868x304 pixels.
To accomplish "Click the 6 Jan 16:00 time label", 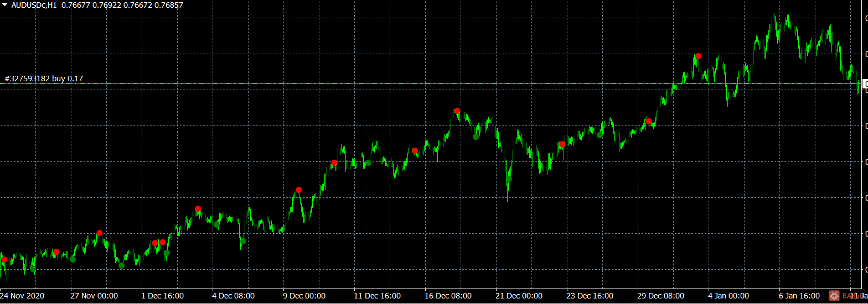I will point(799,296).
